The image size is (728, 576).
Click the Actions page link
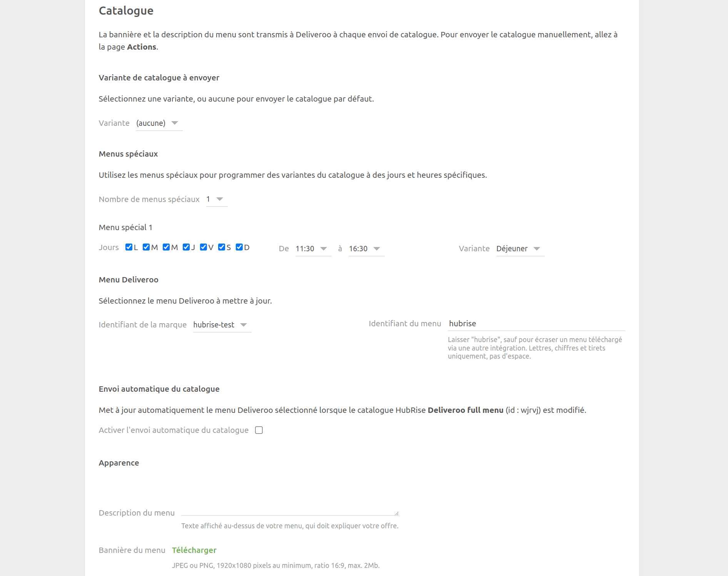pos(141,47)
